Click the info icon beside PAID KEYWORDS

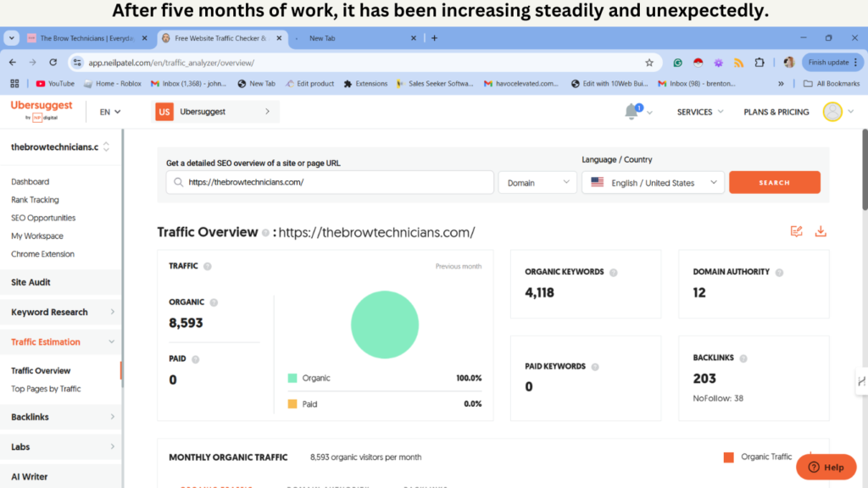[x=595, y=367]
